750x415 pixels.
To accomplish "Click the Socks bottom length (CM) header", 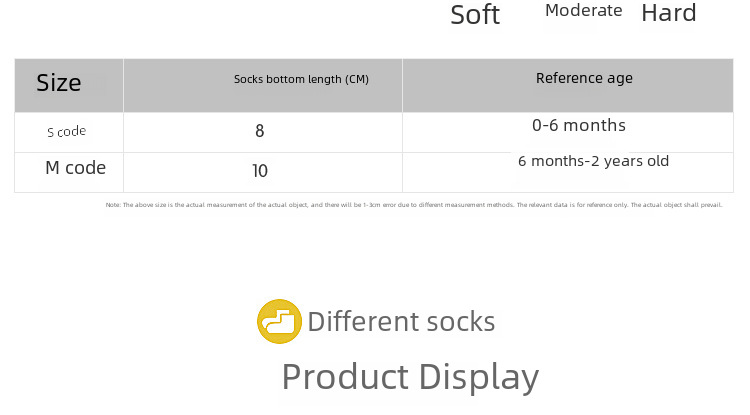I will [x=301, y=79].
